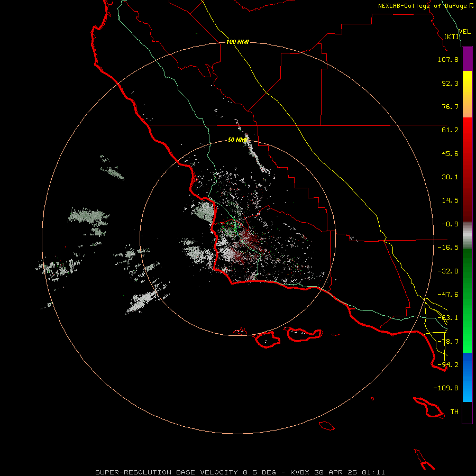Click the NEXLAB-College of DuPage credit text

click(422, 6)
